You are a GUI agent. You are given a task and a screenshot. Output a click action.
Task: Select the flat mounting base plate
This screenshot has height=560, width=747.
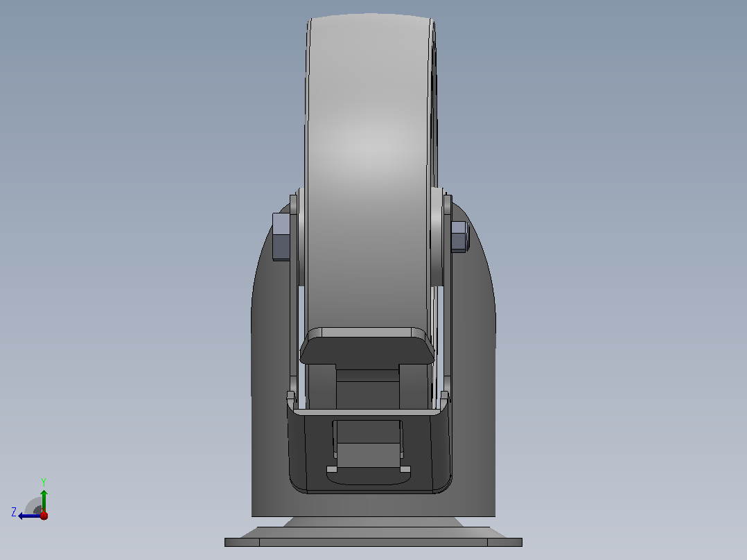[373, 542]
